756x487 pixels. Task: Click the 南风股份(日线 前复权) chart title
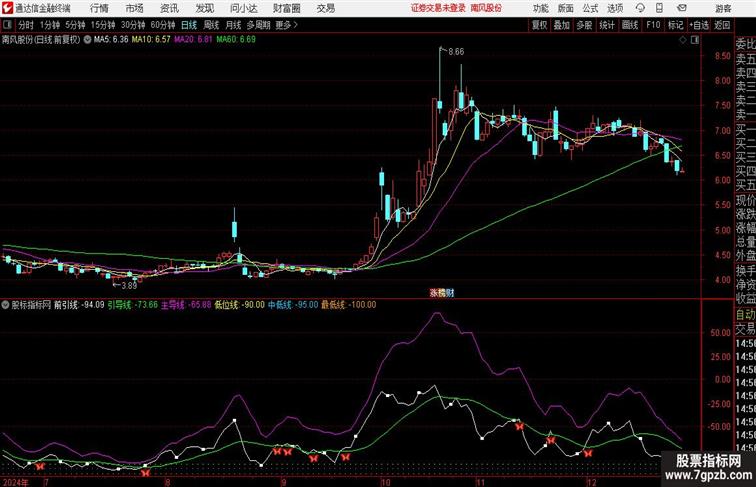tap(40, 40)
